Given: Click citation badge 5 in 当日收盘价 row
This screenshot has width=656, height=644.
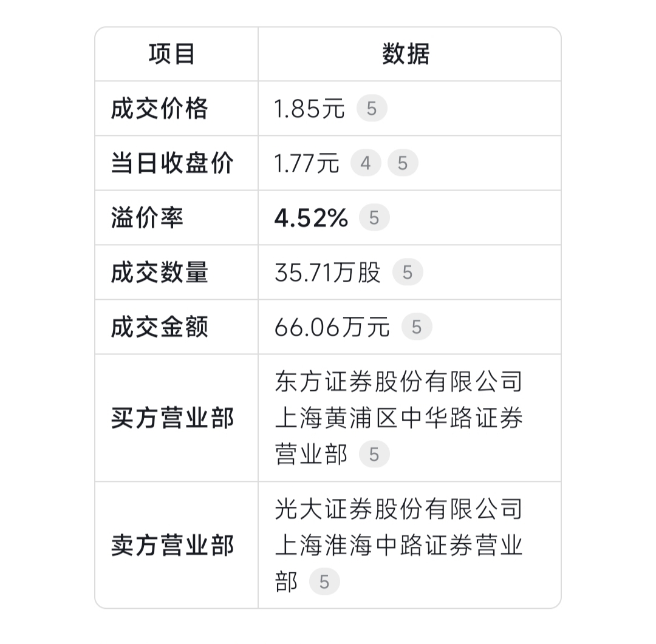Looking at the screenshot, I should [403, 163].
